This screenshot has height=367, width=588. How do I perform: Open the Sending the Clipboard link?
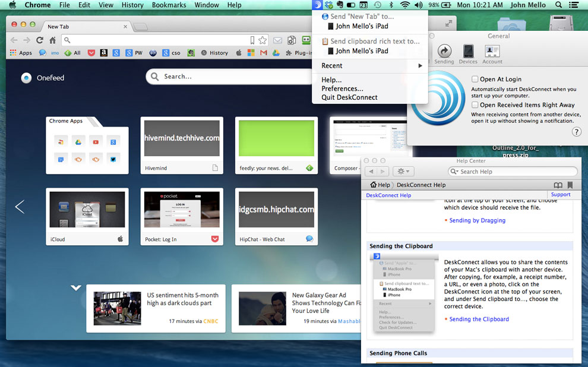[x=479, y=319]
